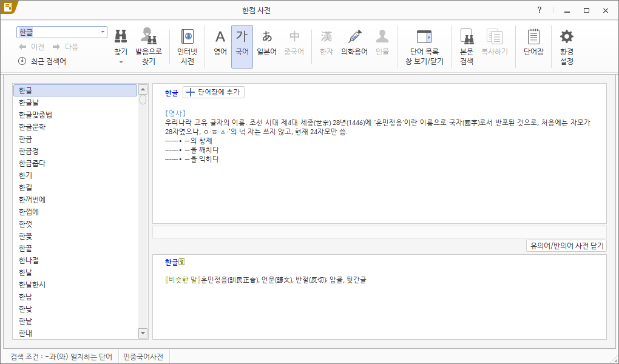The width and height of the screenshot is (619, 364).
Task: Click word list scrollbar down arrow
Action: (143, 333)
